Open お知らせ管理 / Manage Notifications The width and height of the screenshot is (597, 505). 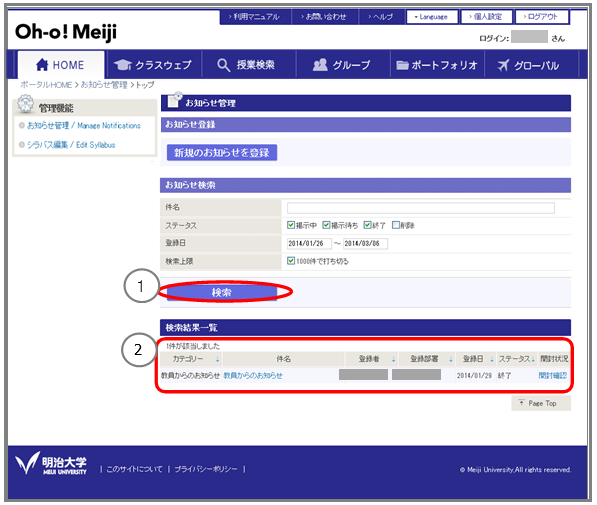click(x=84, y=125)
